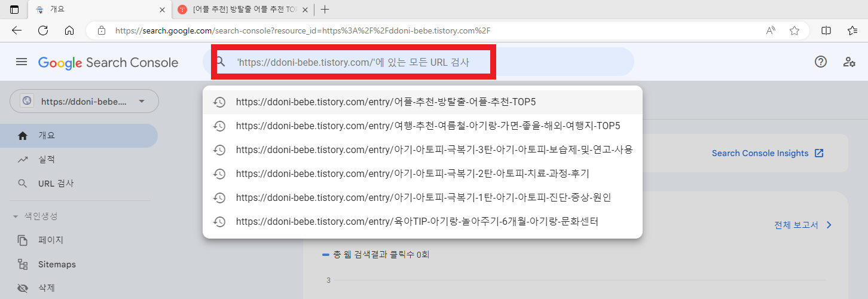This screenshot has height=299, width=868.
Task: Open 페이지 report in the sidebar
Action: pyautogui.click(x=79, y=240)
